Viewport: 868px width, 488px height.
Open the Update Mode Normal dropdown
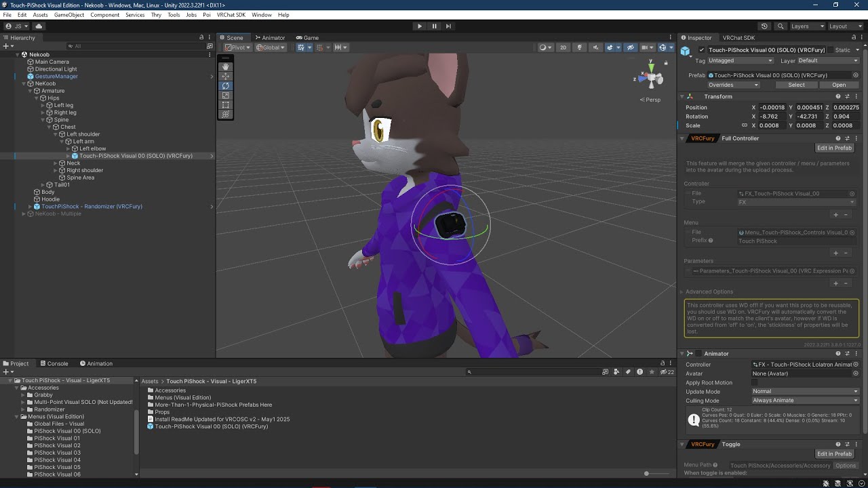(x=806, y=391)
